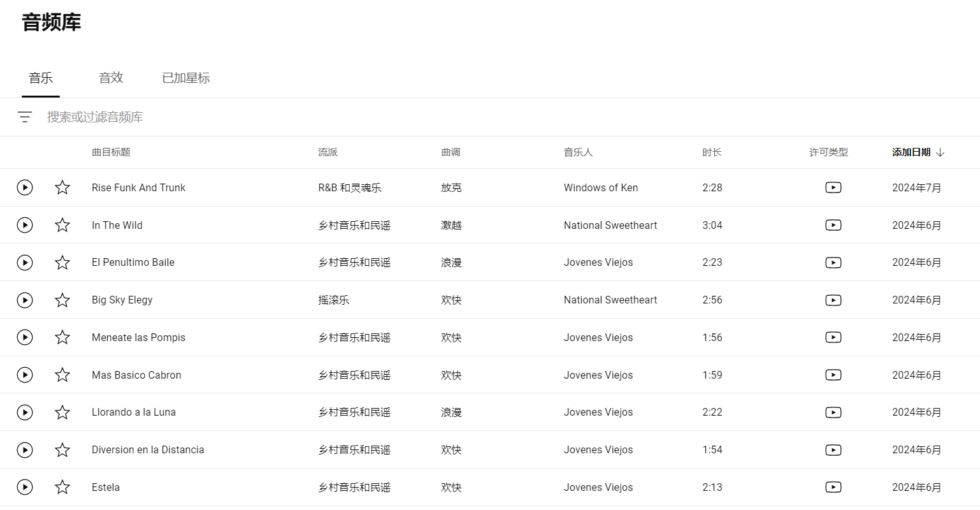Image resolution: width=980 pixels, height=510 pixels.
Task: Star the track Mas Basico Cabron
Action: tap(62, 375)
